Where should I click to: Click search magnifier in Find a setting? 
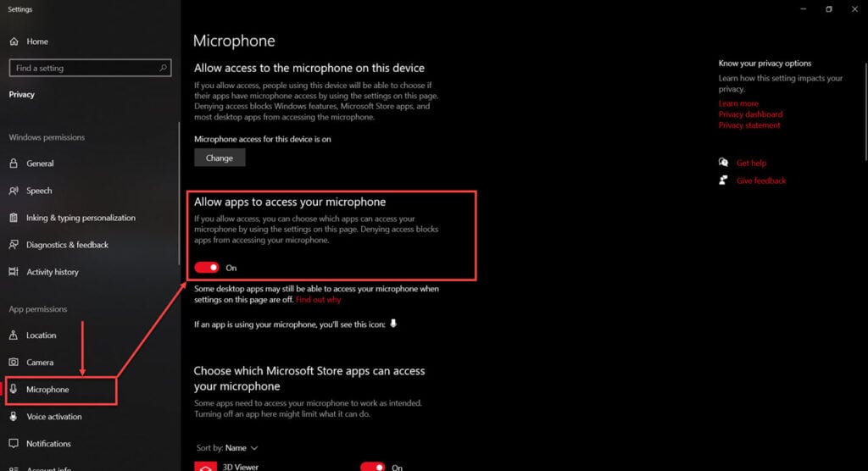pyautogui.click(x=163, y=68)
